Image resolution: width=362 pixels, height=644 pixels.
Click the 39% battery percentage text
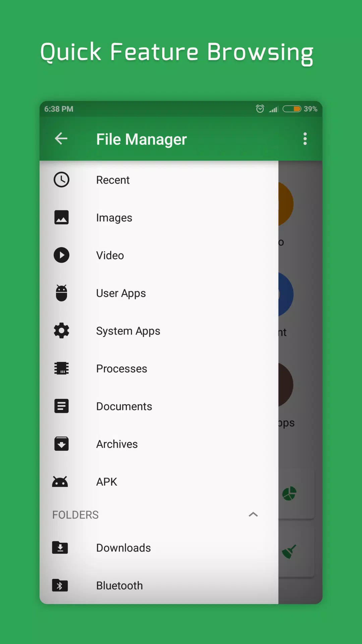coord(310,109)
